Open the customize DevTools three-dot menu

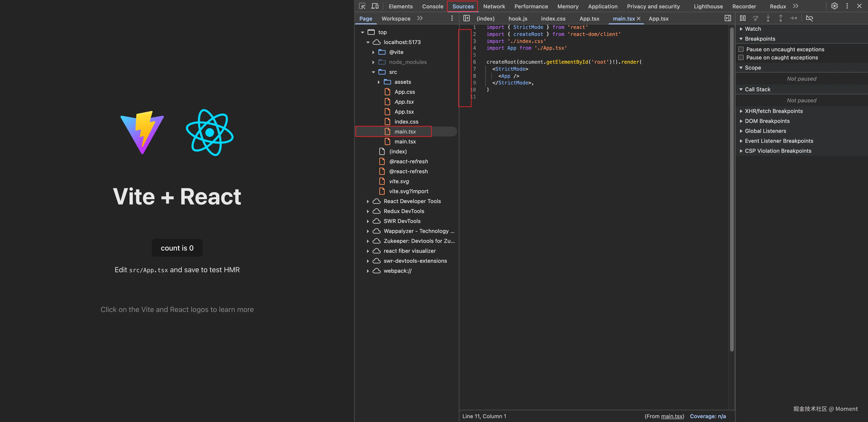847,6
